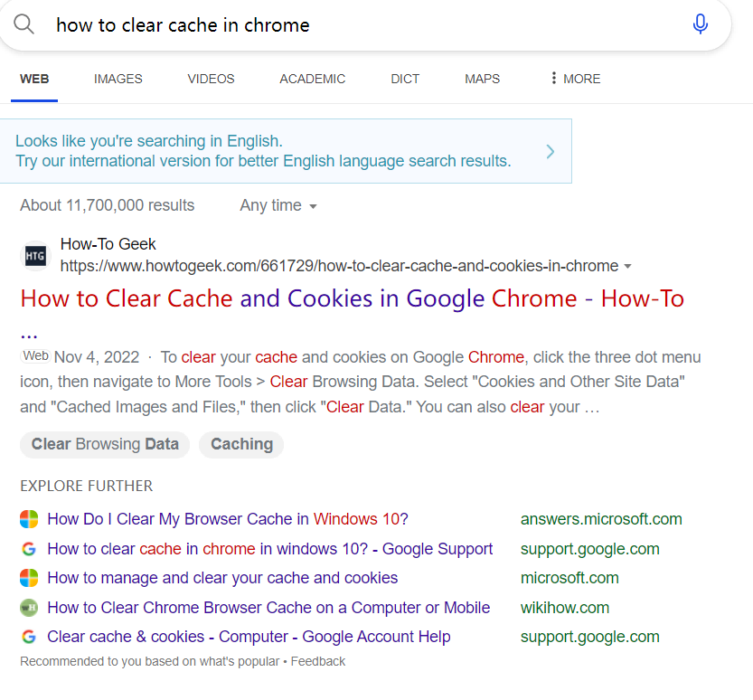Click Google logo beside chrome in windows 10 link
The height and width of the screenshot is (700, 753).
[29, 549]
